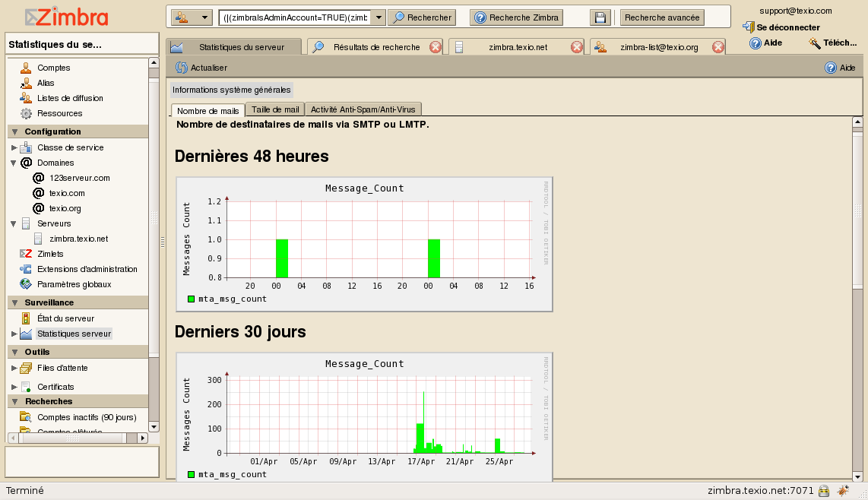Select Activité Anti-Spam/Anti-Virus tab
Screen dimensions: 868x500
click(x=363, y=109)
